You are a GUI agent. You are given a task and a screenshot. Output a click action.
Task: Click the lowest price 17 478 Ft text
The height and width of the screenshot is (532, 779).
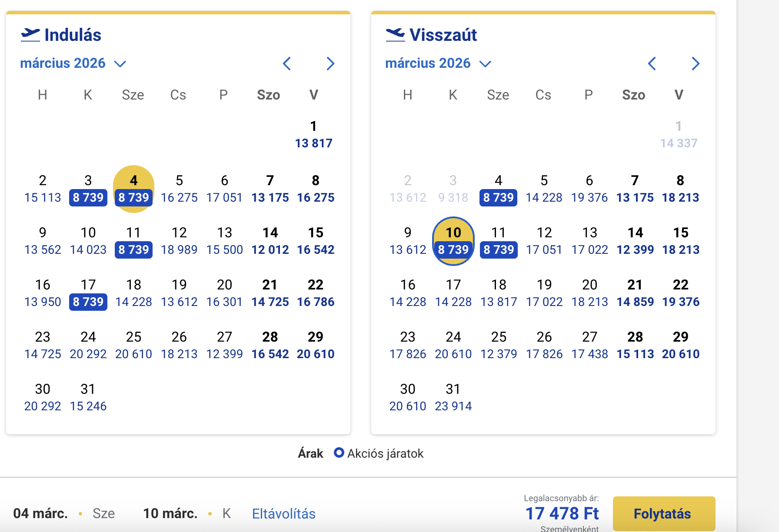[561, 513]
